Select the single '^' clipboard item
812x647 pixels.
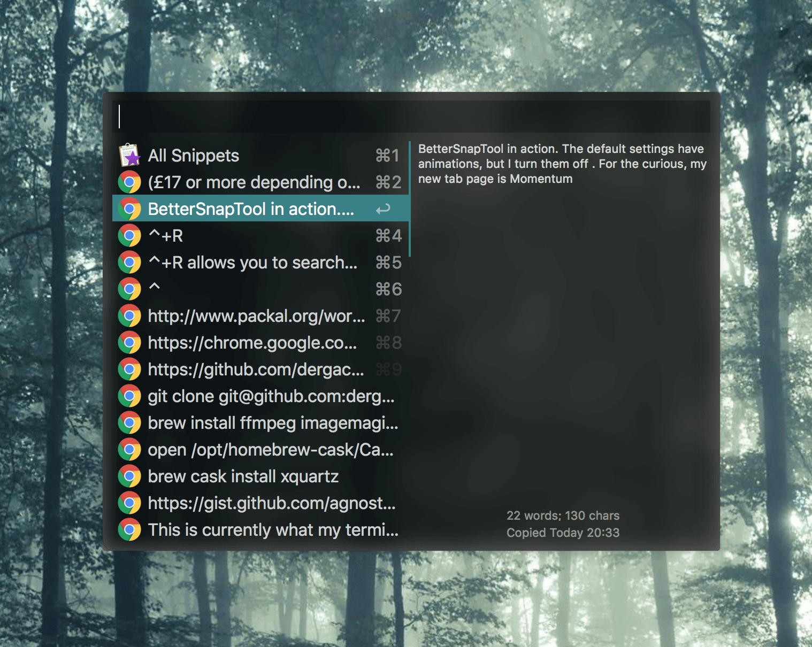click(261, 289)
